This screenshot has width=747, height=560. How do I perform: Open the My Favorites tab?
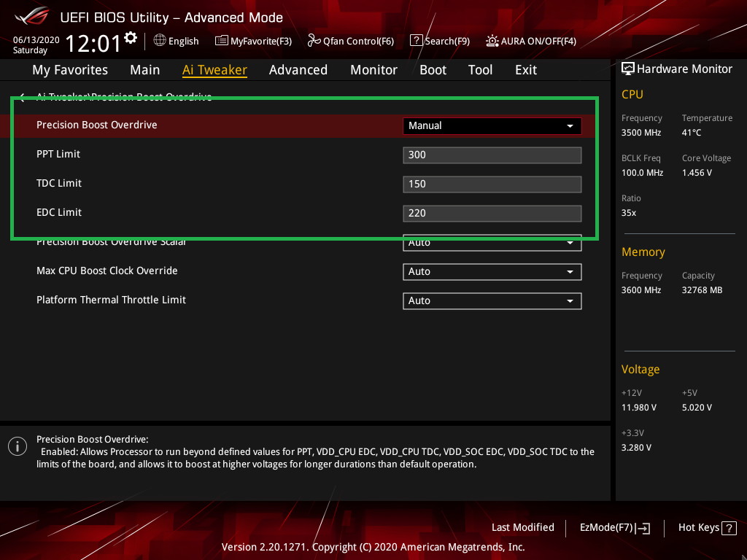70,70
